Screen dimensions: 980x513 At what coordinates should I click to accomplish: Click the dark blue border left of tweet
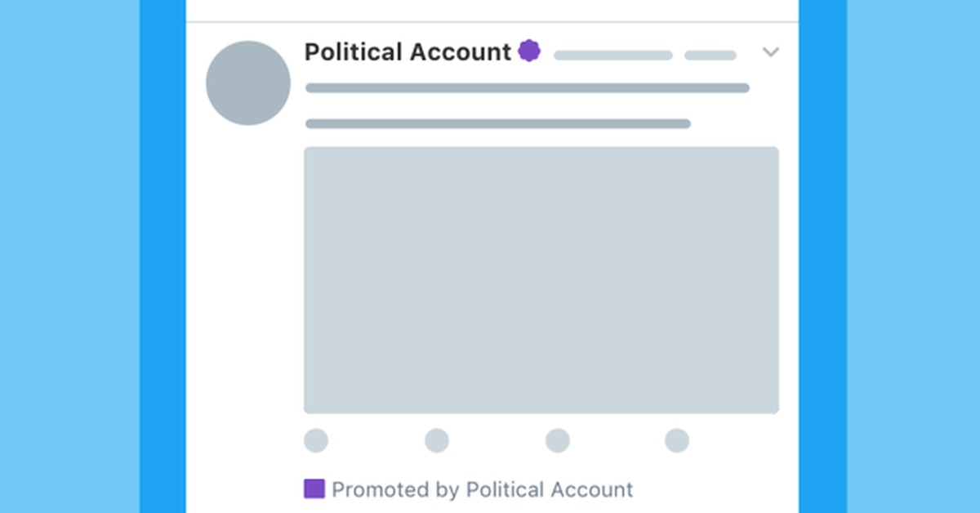click(x=163, y=256)
